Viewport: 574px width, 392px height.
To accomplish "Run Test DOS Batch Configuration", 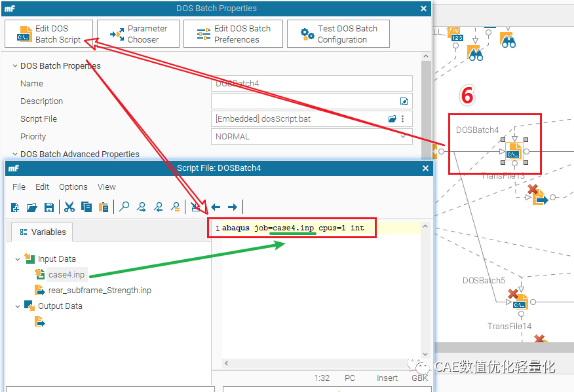I will click(x=338, y=34).
